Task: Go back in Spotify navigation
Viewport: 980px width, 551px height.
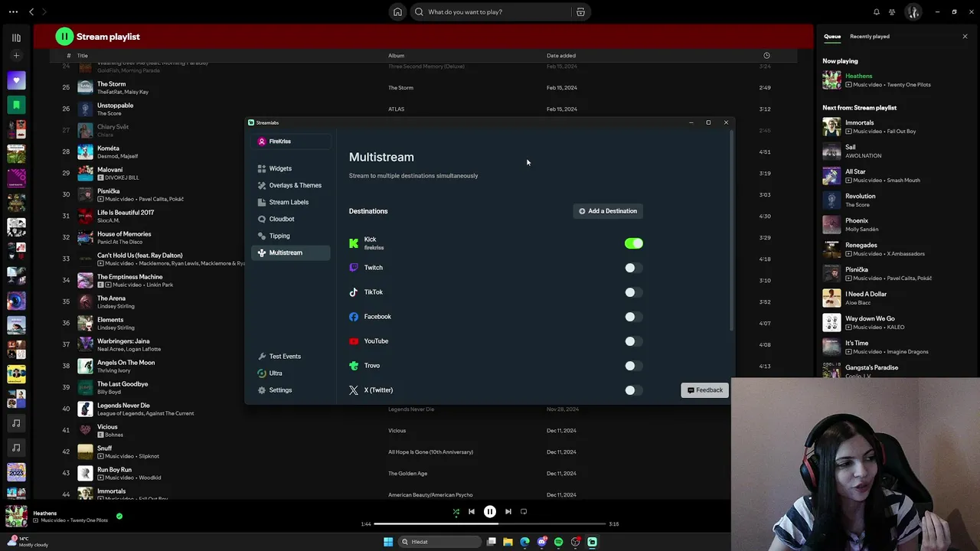Action: tap(31, 11)
